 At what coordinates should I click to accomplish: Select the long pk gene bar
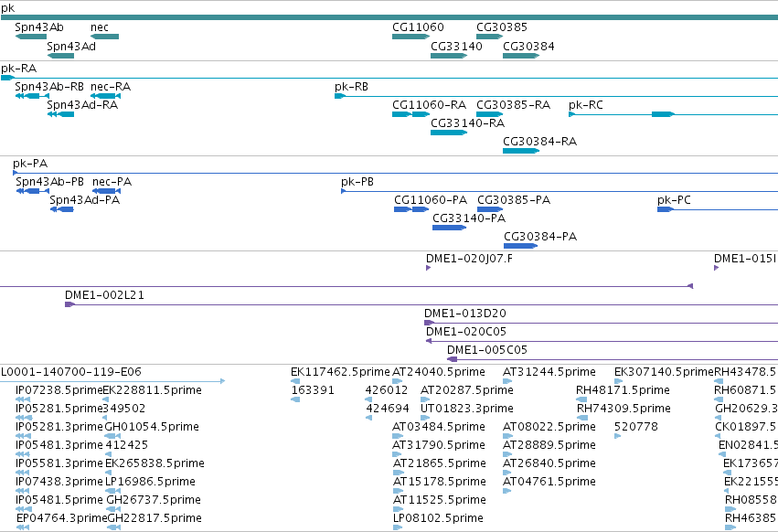coord(389,17)
